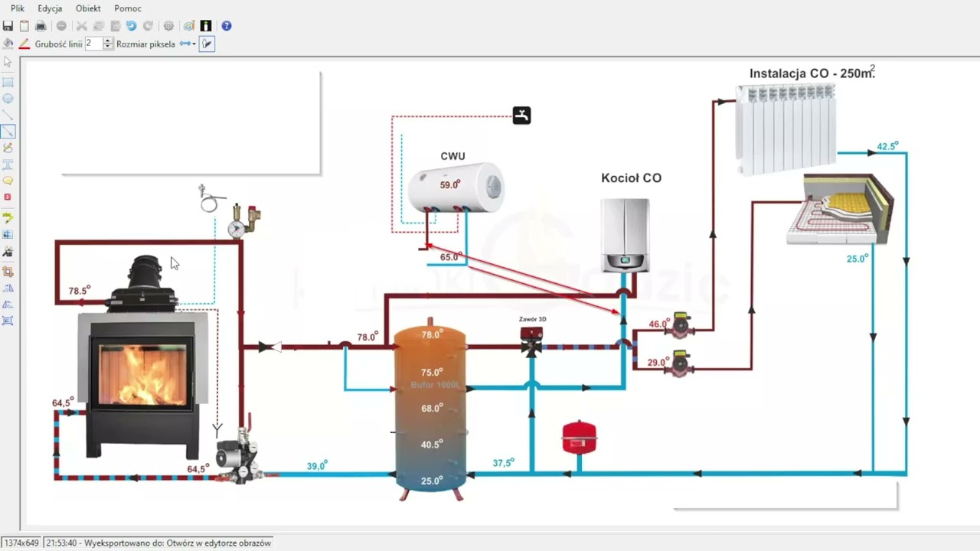Click the '39,0°' temperature on canvas
Screen dimensions: 980x551
click(317, 465)
